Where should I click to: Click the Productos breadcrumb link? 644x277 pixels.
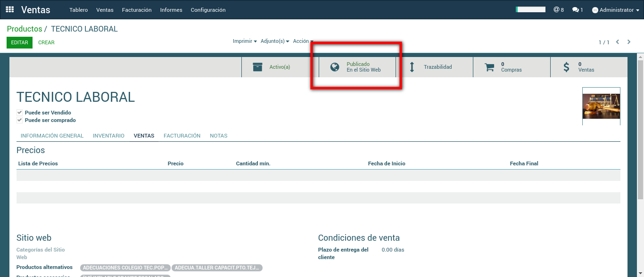[x=25, y=29]
